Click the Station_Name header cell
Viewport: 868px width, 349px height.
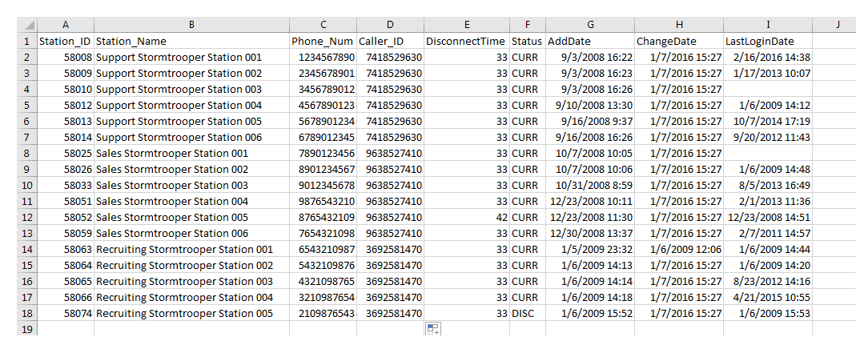point(191,41)
